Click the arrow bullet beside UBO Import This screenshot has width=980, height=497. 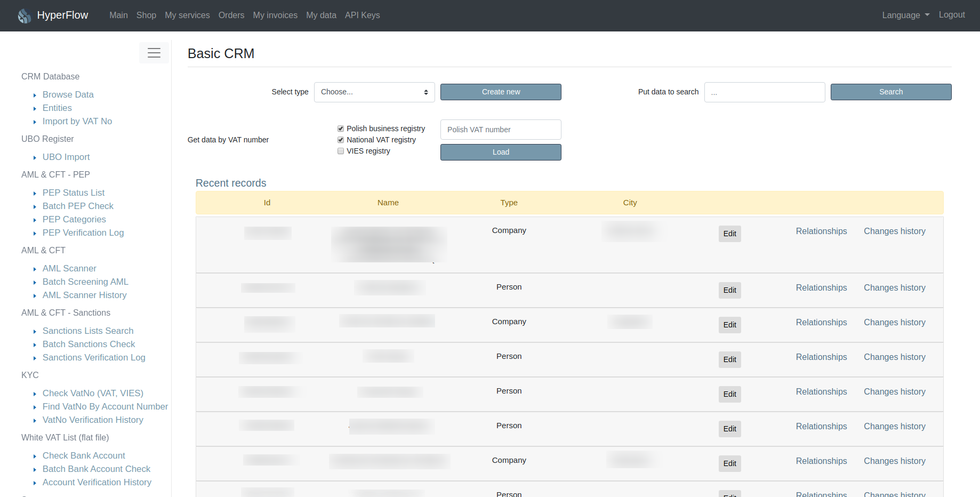click(x=35, y=157)
